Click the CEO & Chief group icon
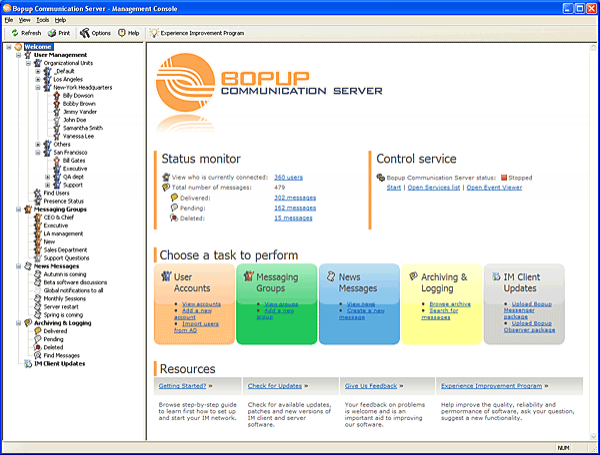Image resolution: width=600 pixels, height=455 pixels. click(38, 217)
